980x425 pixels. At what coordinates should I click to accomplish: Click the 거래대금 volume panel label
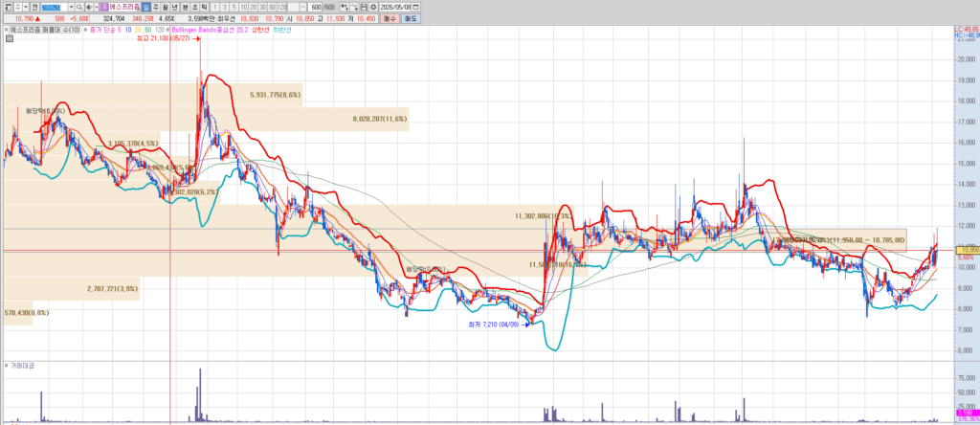(x=22, y=365)
